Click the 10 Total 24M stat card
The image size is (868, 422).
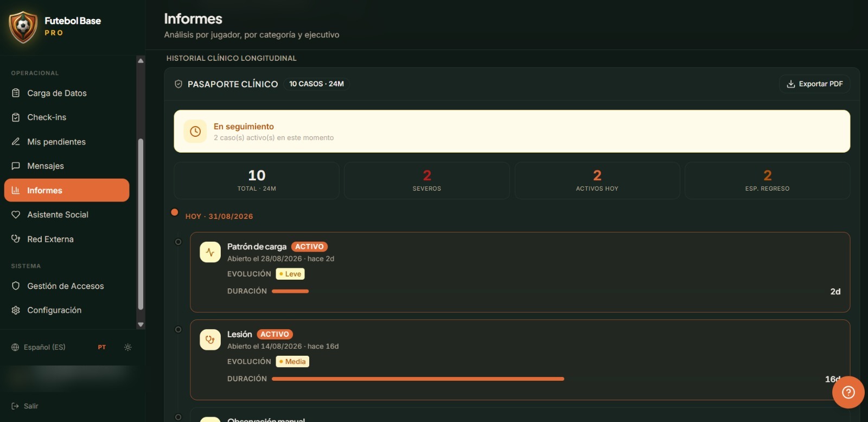[257, 180]
